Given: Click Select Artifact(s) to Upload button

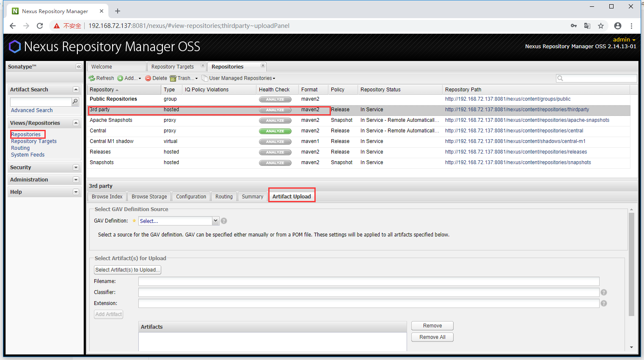Looking at the screenshot, I should pos(127,270).
